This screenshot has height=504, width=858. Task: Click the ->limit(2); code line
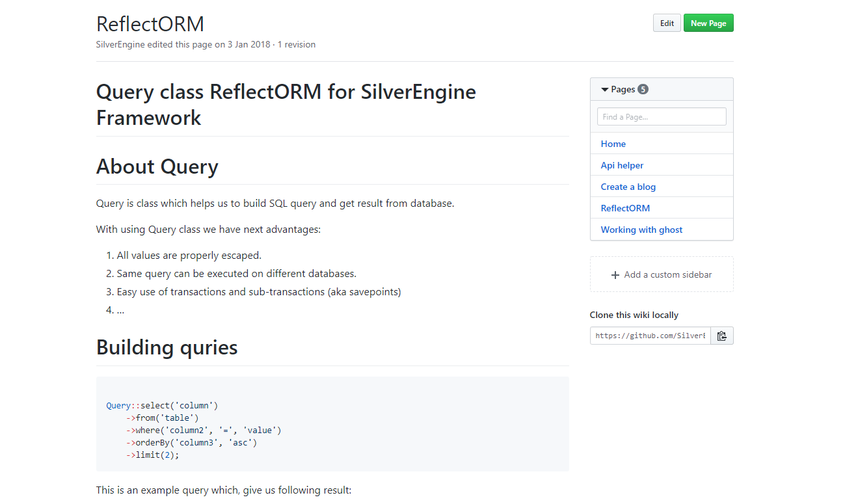(x=153, y=455)
